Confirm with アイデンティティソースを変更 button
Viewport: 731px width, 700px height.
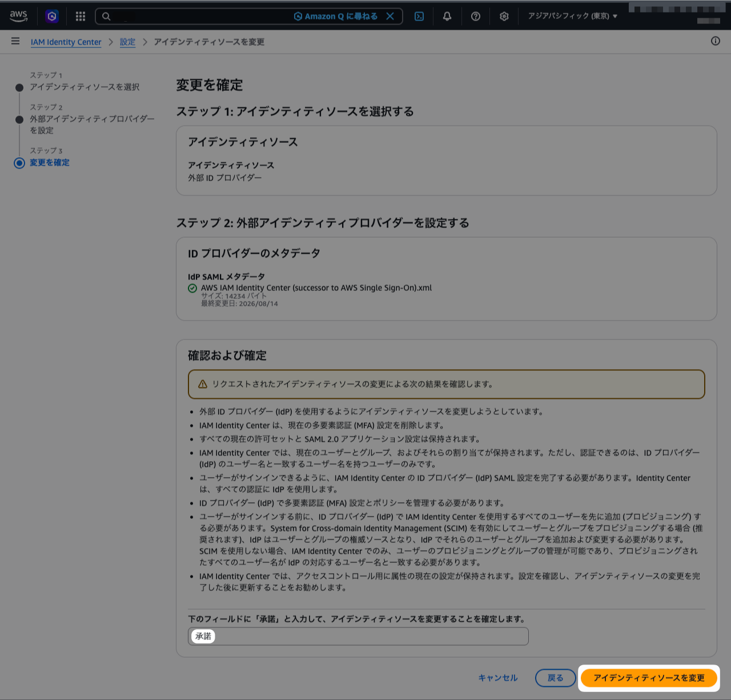point(649,678)
